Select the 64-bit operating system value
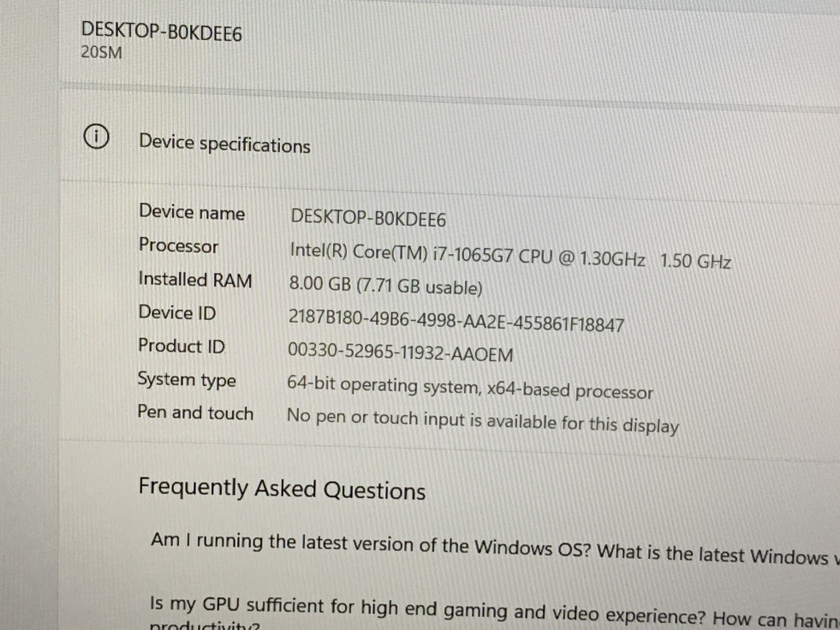This screenshot has width=840, height=630. 470,388
